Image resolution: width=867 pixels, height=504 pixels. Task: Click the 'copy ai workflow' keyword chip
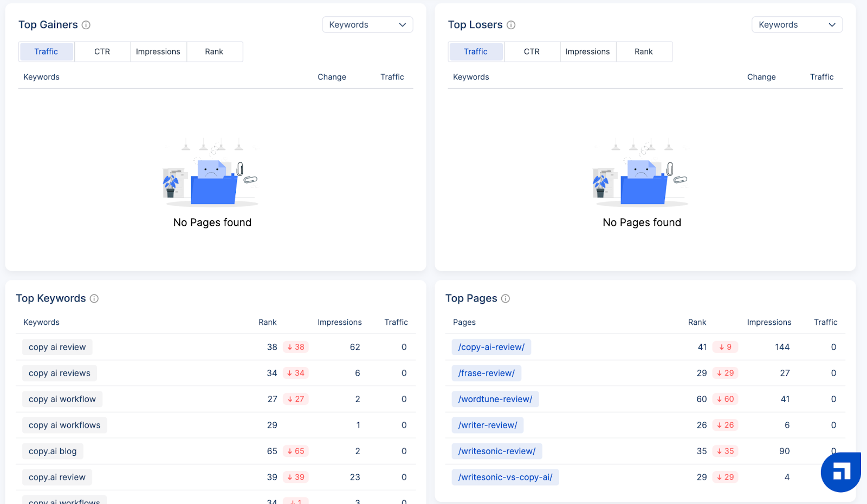click(x=62, y=399)
